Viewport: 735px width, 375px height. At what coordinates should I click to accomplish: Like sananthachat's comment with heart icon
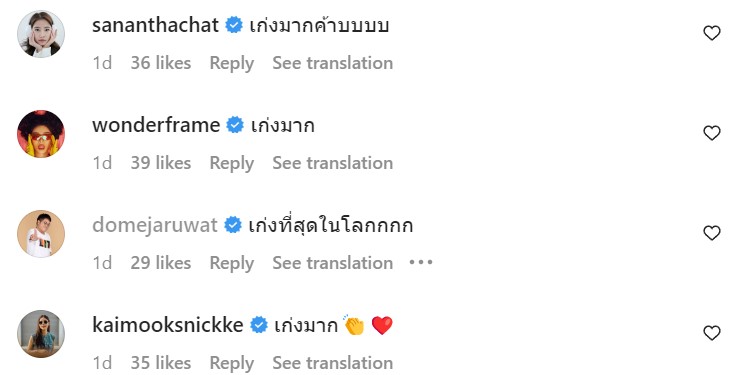712,33
